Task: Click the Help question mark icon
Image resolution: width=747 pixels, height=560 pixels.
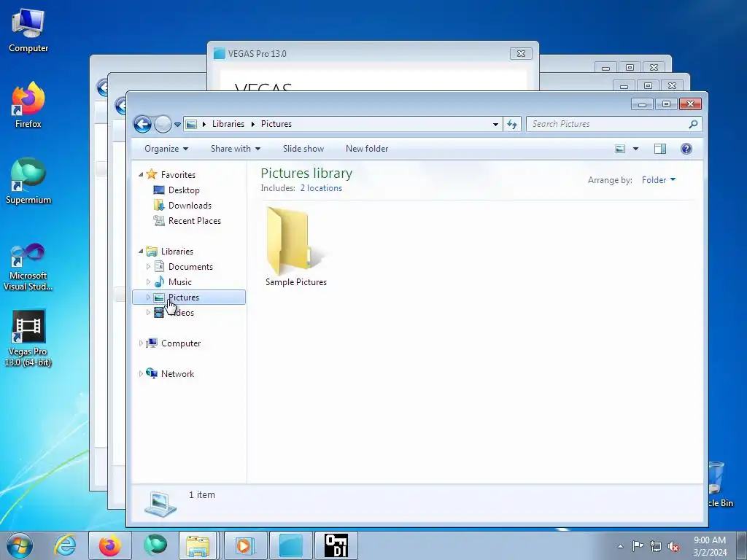Action: pos(686,149)
